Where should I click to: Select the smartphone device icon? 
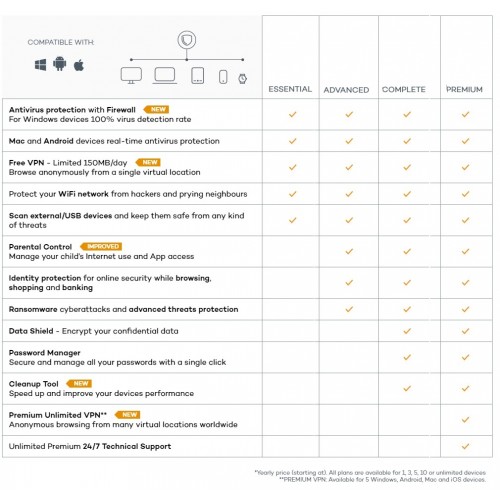point(223,77)
